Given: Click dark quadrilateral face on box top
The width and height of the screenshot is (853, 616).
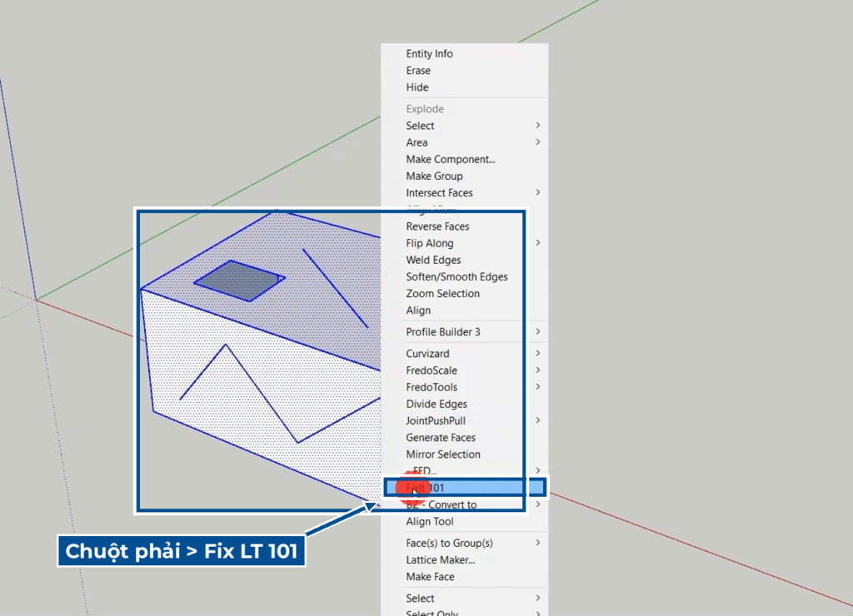Looking at the screenshot, I should pos(238,281).
